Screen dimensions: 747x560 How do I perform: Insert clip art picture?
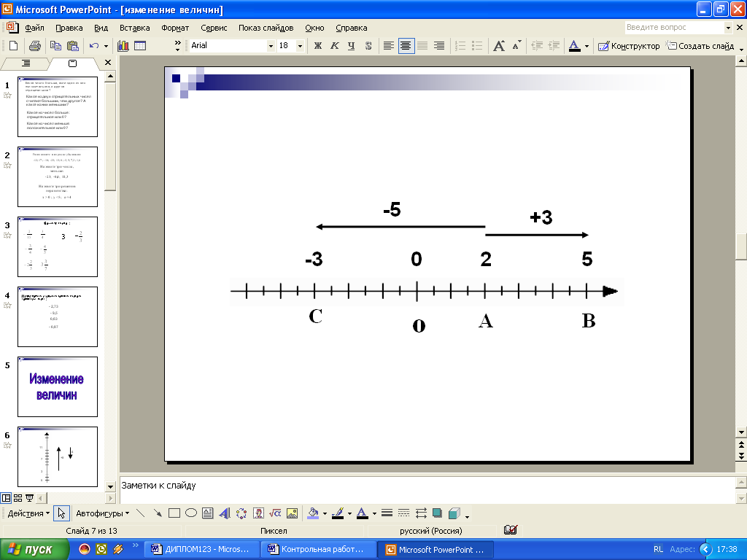click(259, 513)
